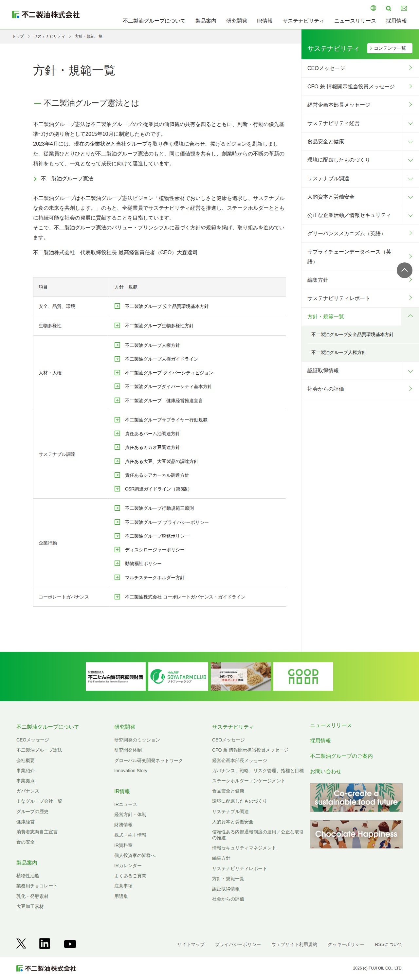Image resolution: width=419 pixels, height=980 pixels.
Task: Expand 環境に配慮したものづくり sidebar section
Action: click(410, 160)
